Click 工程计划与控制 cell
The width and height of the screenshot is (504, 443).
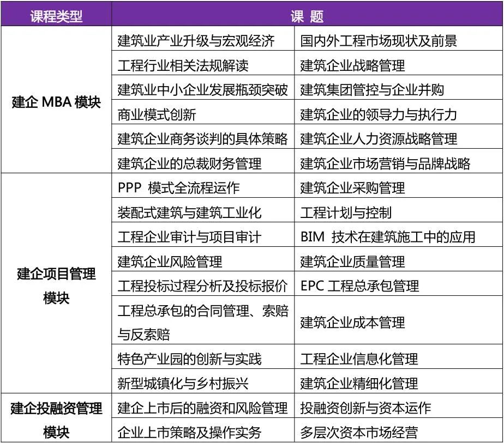point(399,210)
